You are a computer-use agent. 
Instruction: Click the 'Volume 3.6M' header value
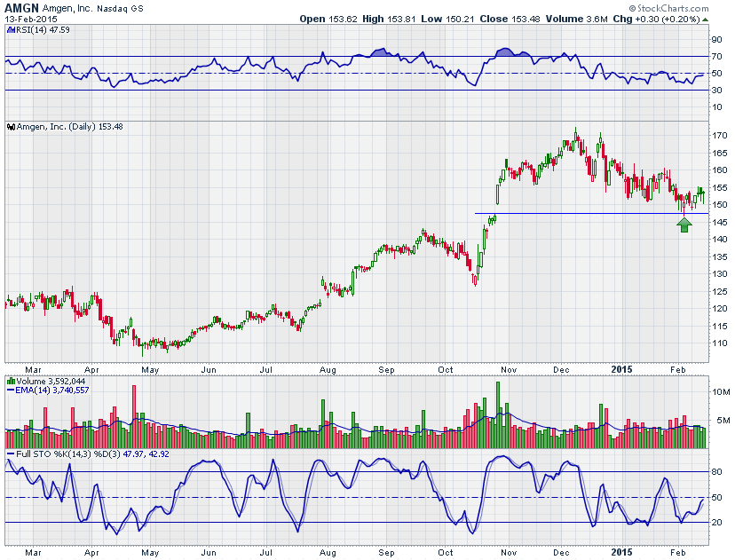pyautogui.click(x=577, y=20)
